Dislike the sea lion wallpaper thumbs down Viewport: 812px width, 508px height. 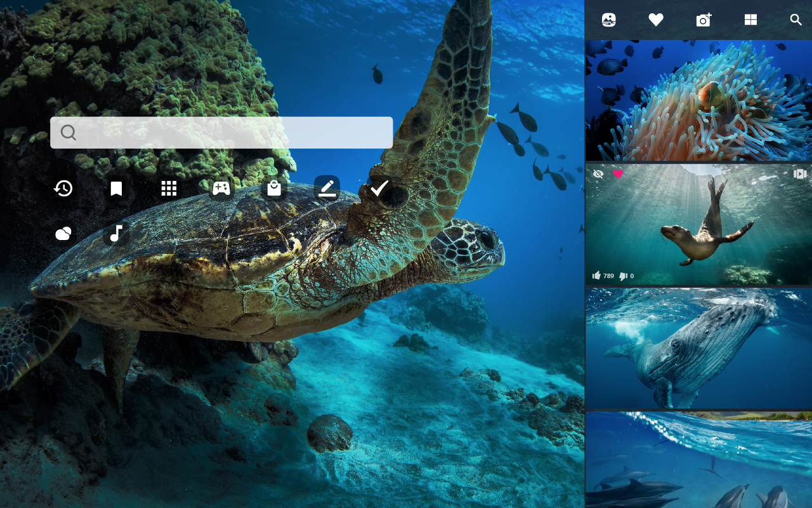pos(623,276)
